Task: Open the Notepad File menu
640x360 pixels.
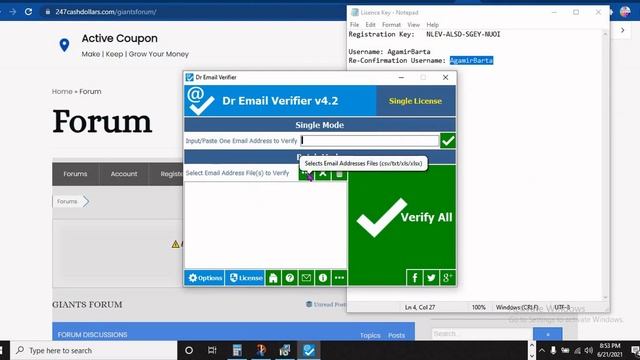Action: [354, 24]
